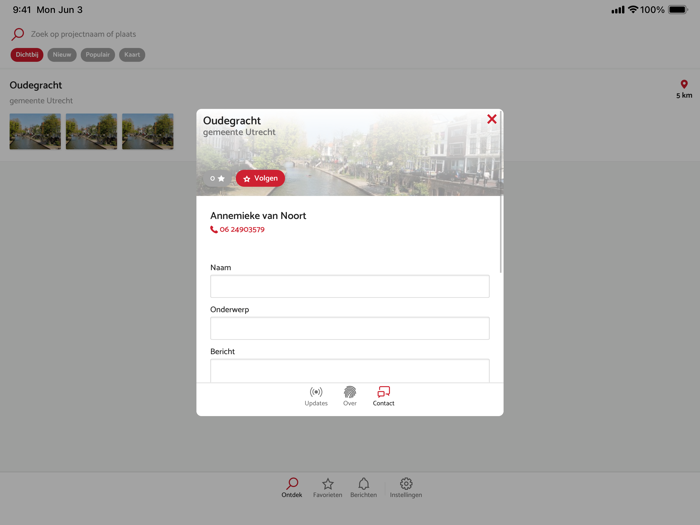Click the search field Zoek op projectnaam
700x525 pixels.
tap(83, 34)
